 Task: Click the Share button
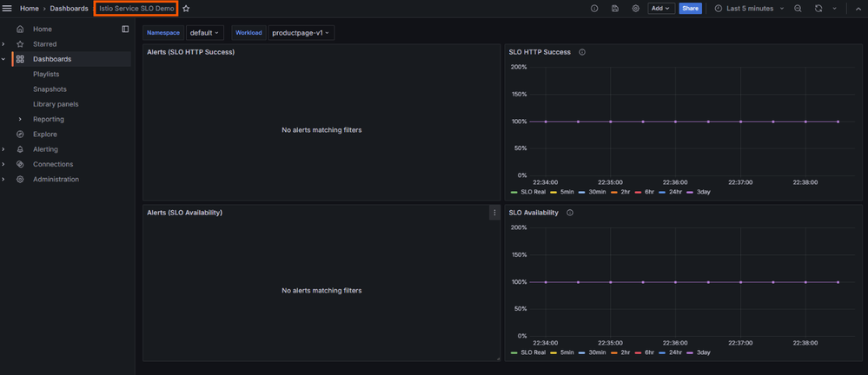690,9
